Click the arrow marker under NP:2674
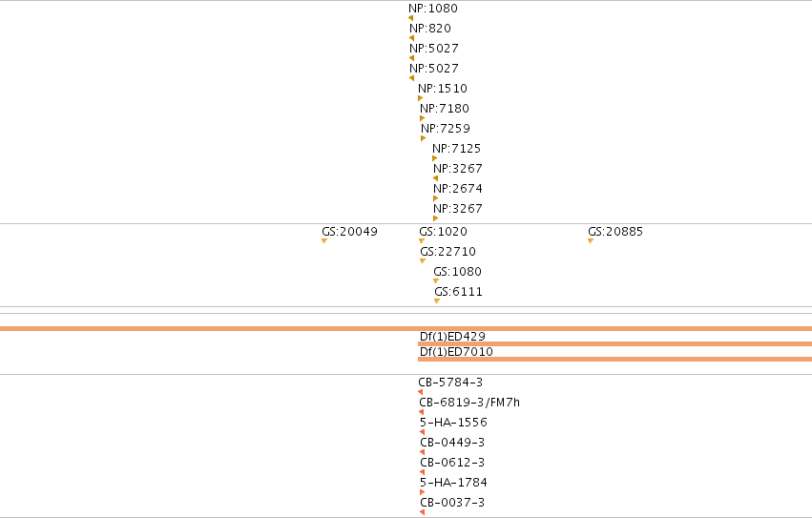Image resolution: width=812 pixels, height=518 pixels. click(x=435, y=198)
